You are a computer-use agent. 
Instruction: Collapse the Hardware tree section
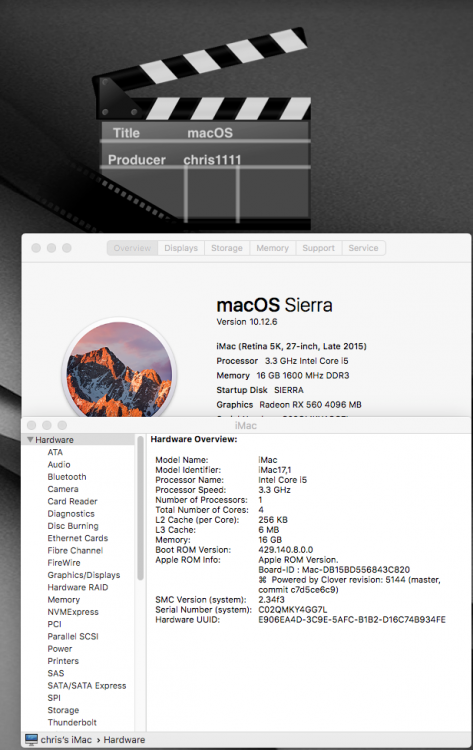pos(30,440)
